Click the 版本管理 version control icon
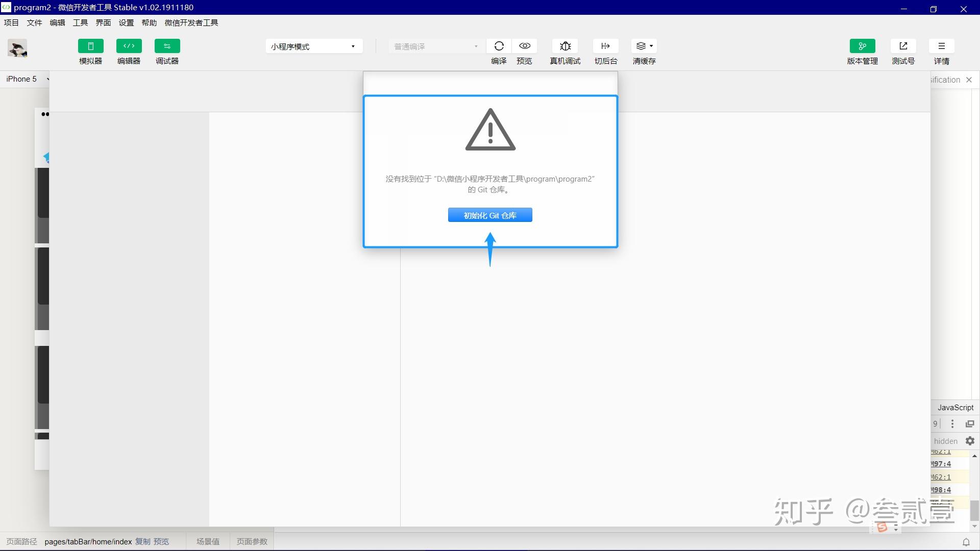The height and width of the screenshot is (551, 980). pos(863,46)
